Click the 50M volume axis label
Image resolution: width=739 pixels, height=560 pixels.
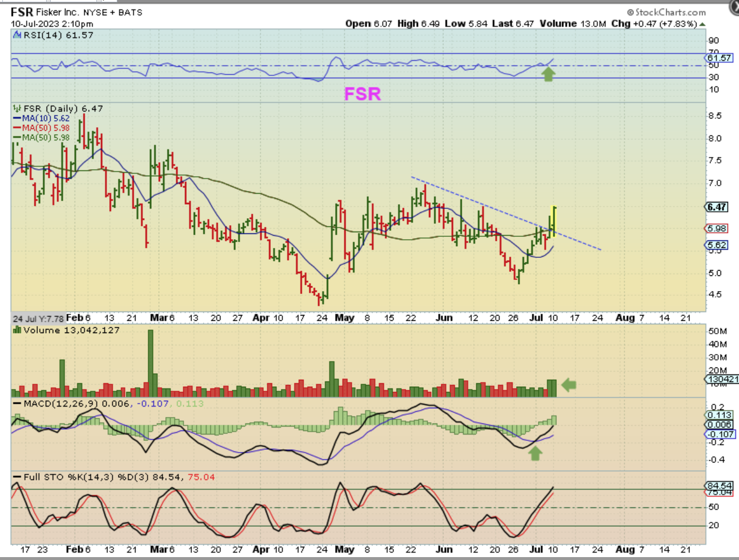pyautogui.click(x=717, y=331)
